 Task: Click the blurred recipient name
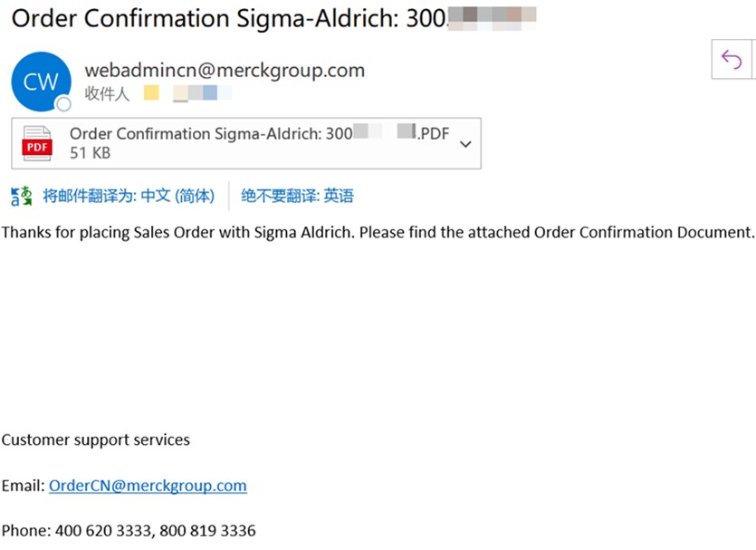(x=188, y=93)
